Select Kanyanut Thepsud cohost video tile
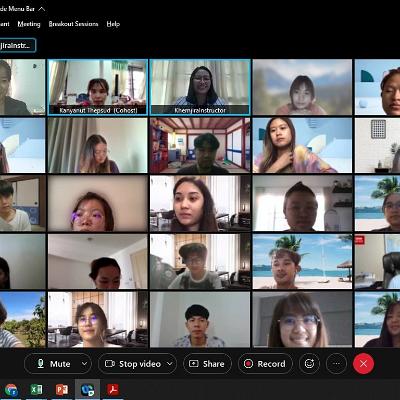The width and height of the screenshot is (400, 400). point(98,87)
